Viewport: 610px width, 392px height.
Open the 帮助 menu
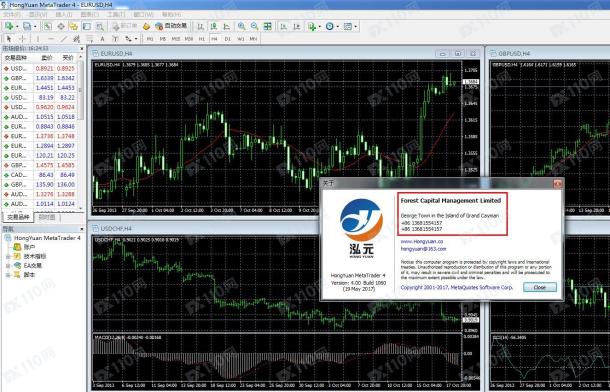[171, 15]
